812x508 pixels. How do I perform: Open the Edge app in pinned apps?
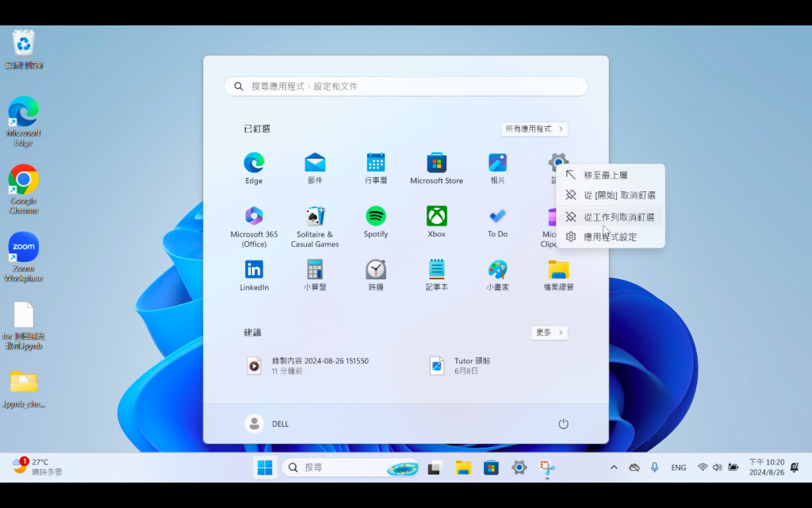tap(254, 168)
